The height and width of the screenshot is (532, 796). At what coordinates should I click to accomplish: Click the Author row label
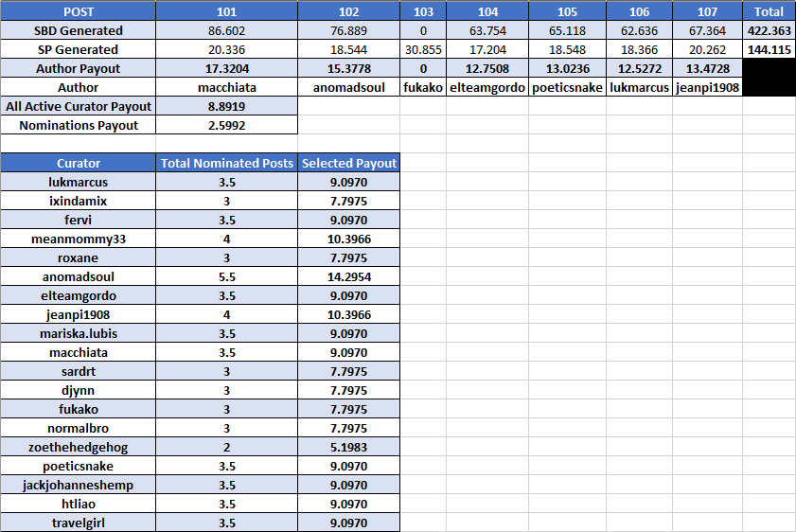point(79,87)
